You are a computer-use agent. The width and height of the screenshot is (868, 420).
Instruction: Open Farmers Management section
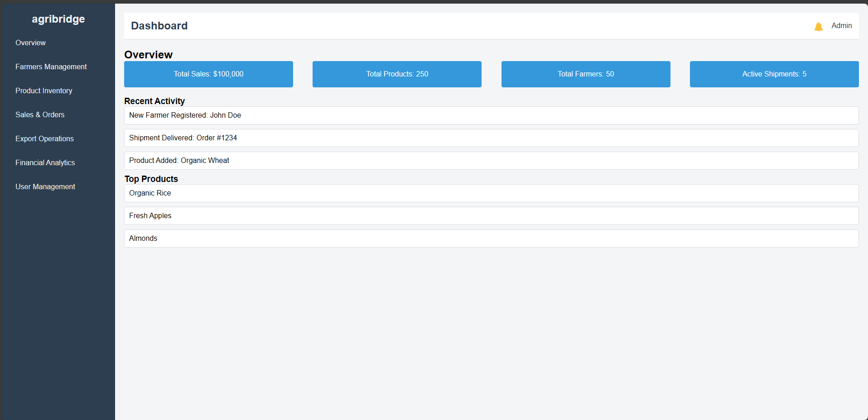click(51, 67)
